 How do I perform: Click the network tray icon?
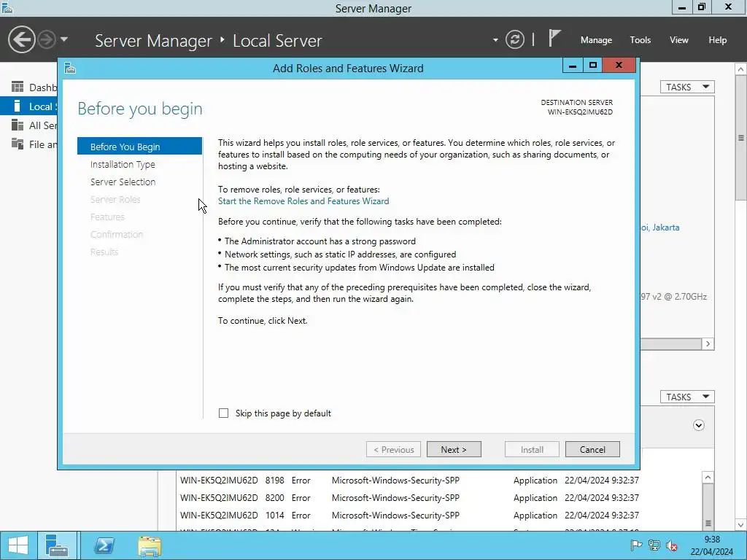(654, 545)
